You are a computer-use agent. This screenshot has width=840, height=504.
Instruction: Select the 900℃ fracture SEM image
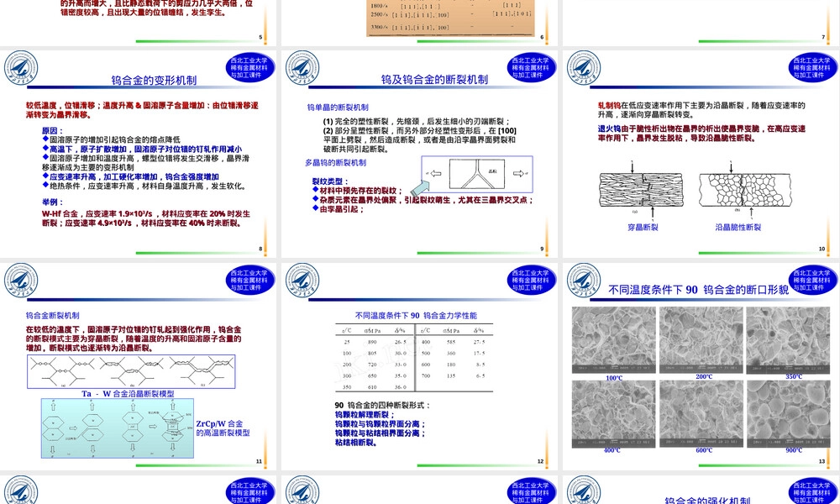[788, 413]
